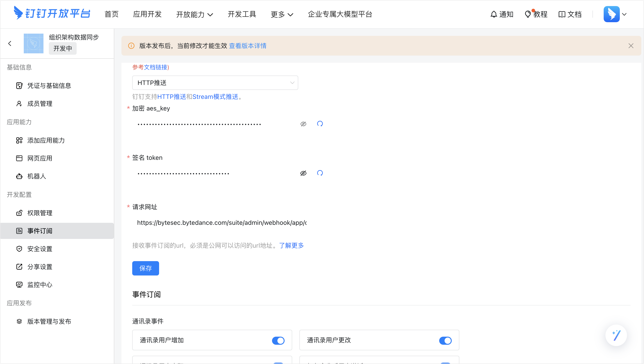Go to the 应用开发 tab

pyautogui.click(x=147, y=14)
